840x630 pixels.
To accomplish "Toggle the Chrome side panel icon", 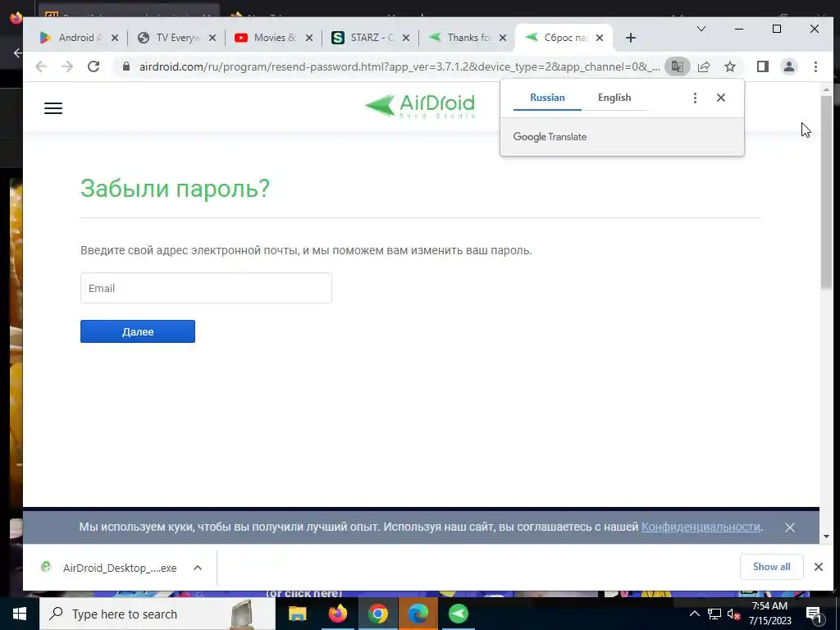I will pyautogui.click(x=762, y=66).
